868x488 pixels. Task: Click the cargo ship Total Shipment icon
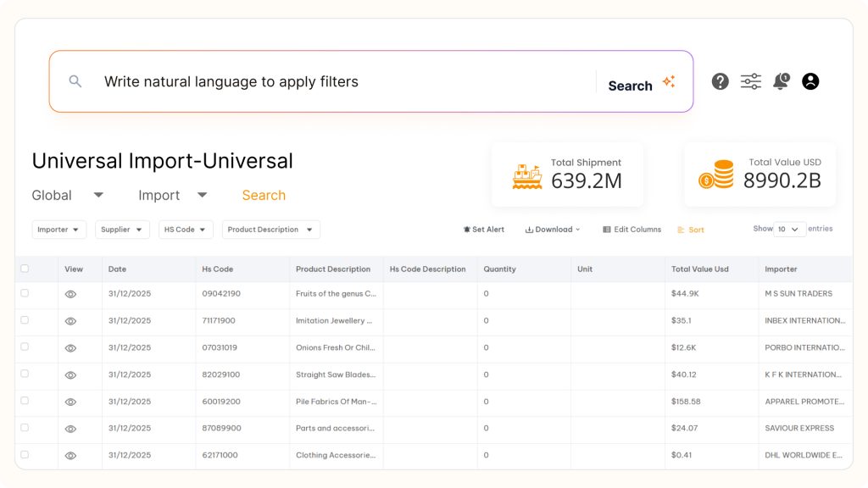527,176
